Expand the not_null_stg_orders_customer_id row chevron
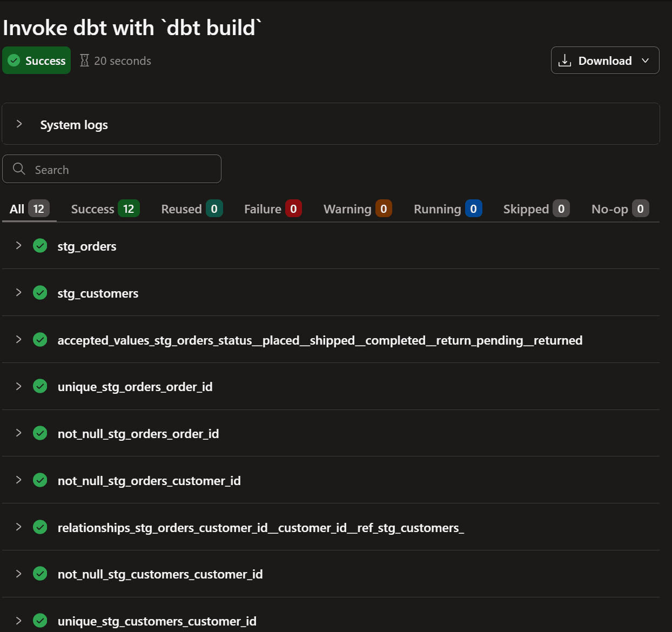Viewport: 672px width, 632px height. 19,480
